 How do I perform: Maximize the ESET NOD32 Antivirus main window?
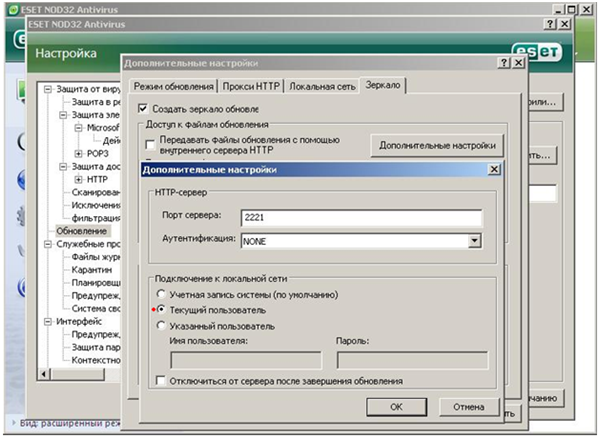coord(571,10)
